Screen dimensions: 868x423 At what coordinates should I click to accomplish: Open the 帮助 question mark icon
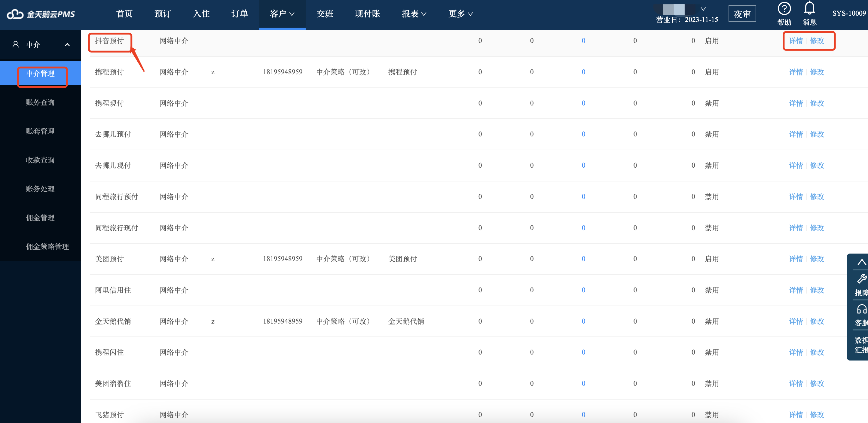(x=784, y=9)
